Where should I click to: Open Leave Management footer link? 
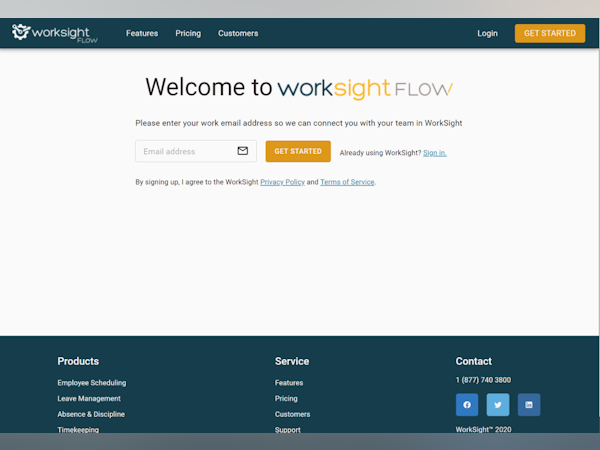coord(89,398)
